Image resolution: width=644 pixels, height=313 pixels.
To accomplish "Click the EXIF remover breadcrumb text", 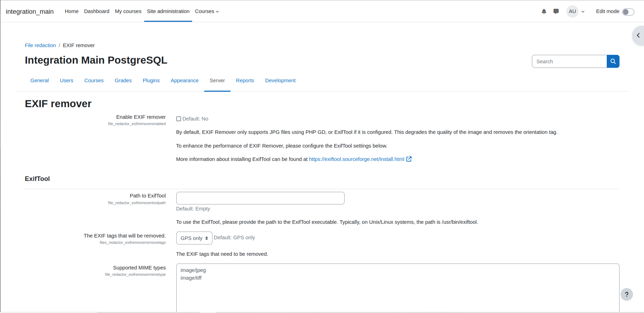I will point(79,45).
